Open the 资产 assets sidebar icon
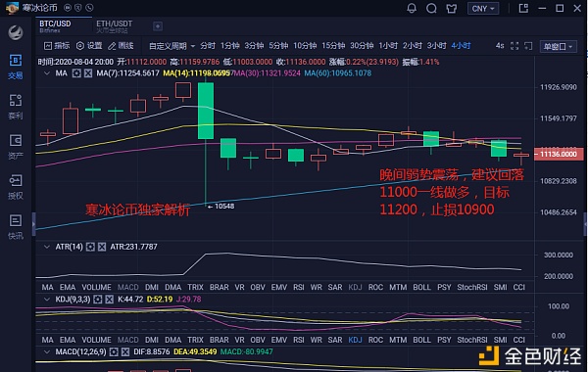Viewport: 588px width, 372px height. tap(16, 147)
